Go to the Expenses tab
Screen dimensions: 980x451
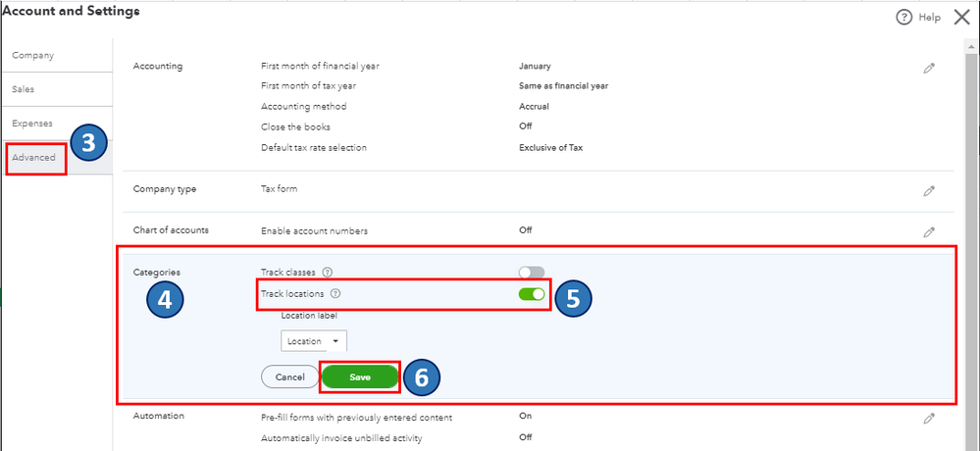pyautogui.click(x=32, y=124)
